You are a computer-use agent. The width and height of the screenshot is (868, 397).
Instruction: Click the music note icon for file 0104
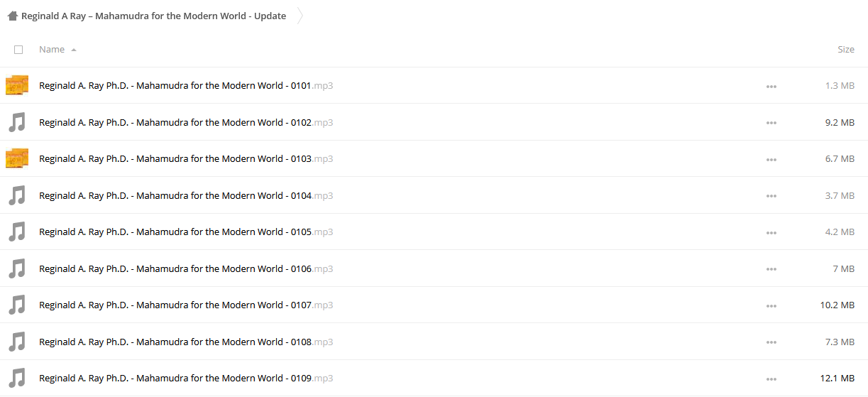[17, 195]
